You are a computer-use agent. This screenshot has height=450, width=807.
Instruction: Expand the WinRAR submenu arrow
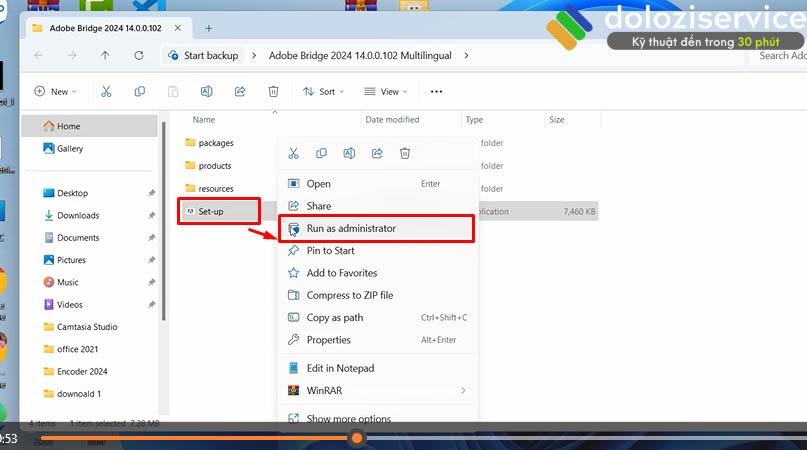(463, 390)
